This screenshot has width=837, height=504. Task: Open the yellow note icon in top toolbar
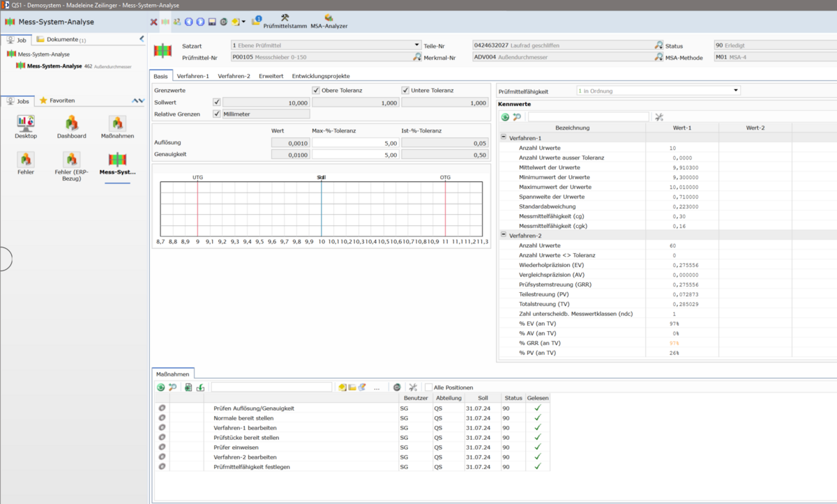[x=236, y=22]
